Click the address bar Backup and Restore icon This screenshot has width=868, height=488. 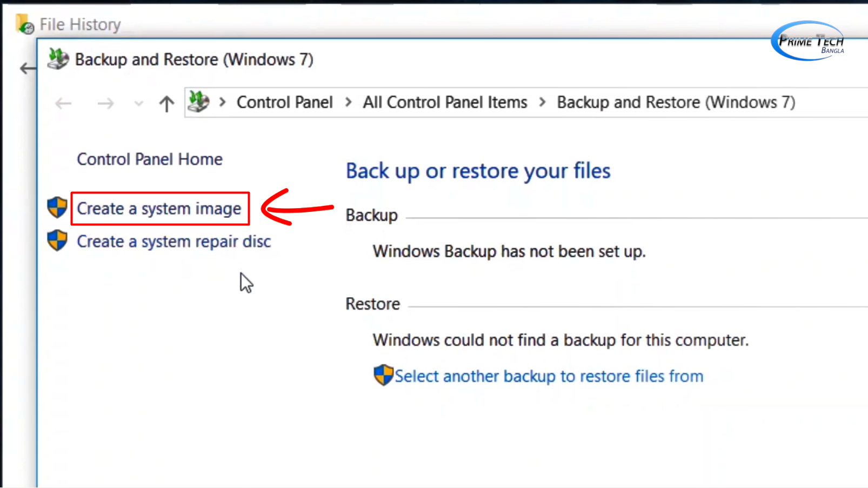[198, 102]
